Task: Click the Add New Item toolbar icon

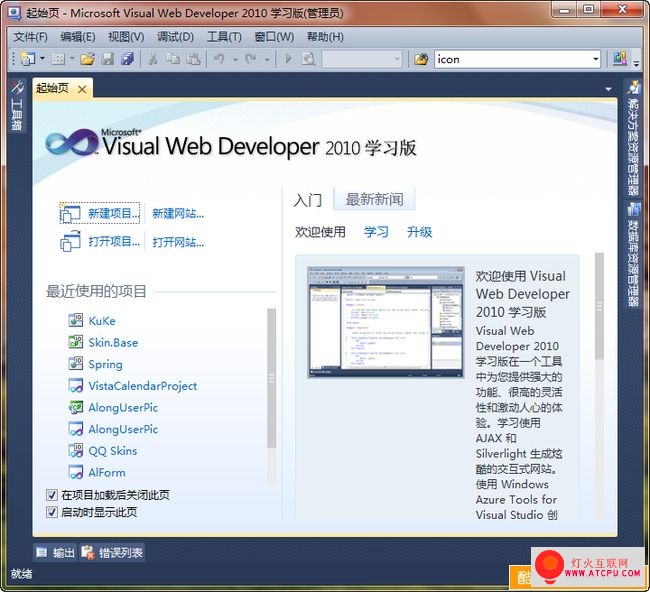Action: [58, 59]
